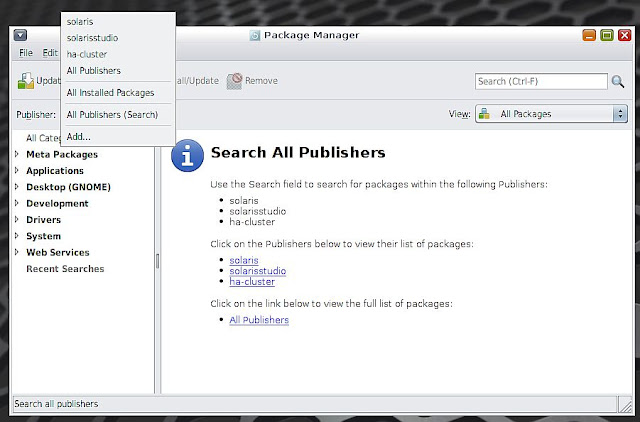Image resolution: width=640 pixels, height=422 pixels.
Task: Expand the Desktop (GNOME) category
Action: [x=17, y=187]
